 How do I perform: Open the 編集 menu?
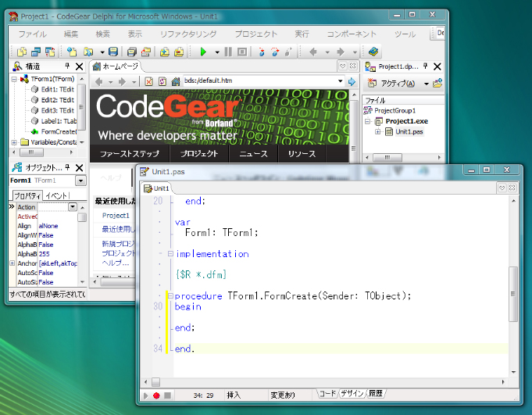pos(71,34)
